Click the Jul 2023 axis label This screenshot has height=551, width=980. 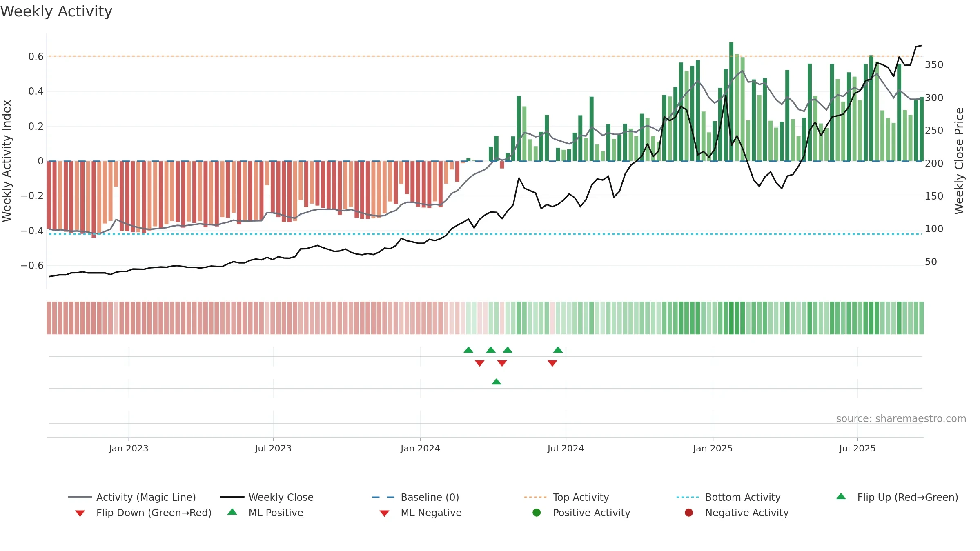(x=273, y=448)
